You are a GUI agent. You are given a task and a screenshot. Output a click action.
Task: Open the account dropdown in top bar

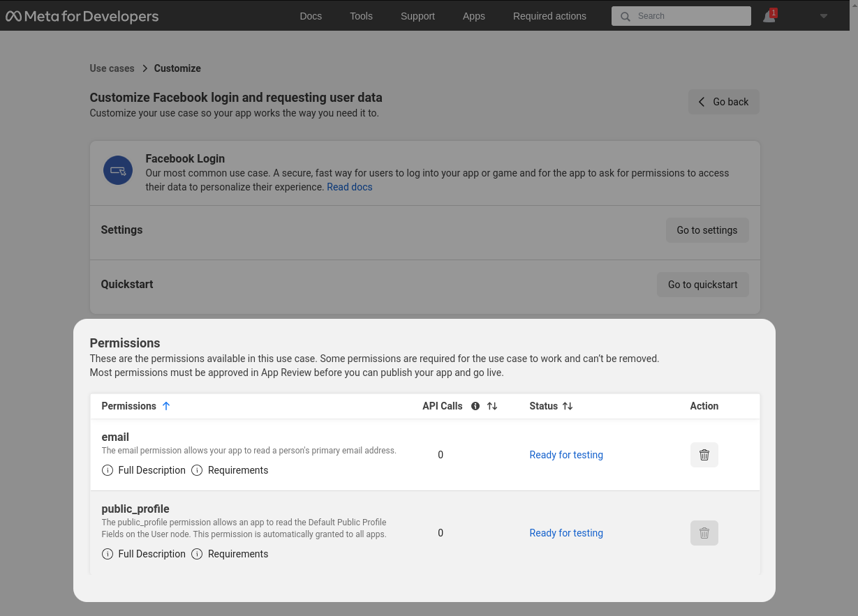[x=824, y=15]
